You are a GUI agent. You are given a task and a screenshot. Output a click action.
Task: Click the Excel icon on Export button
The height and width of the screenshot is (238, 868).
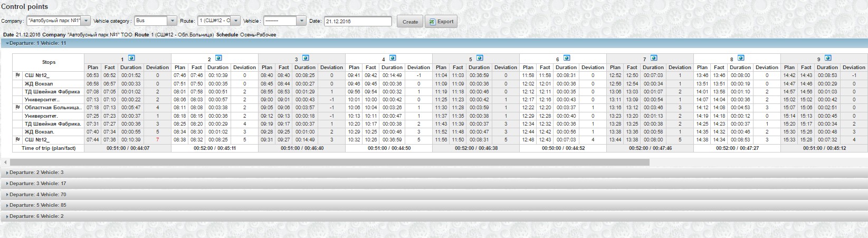[x=432, y=22]
